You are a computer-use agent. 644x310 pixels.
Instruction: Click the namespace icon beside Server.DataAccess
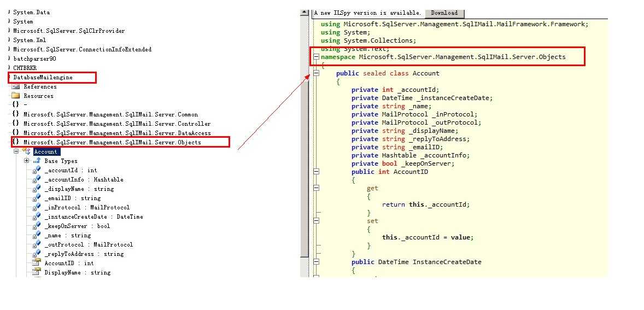(x=16, y=133)
